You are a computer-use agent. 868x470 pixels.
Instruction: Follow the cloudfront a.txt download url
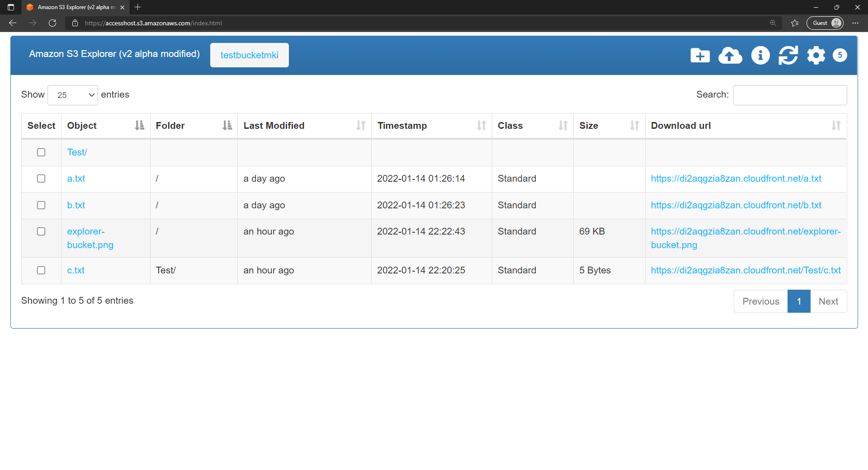(x=736, y=179)
